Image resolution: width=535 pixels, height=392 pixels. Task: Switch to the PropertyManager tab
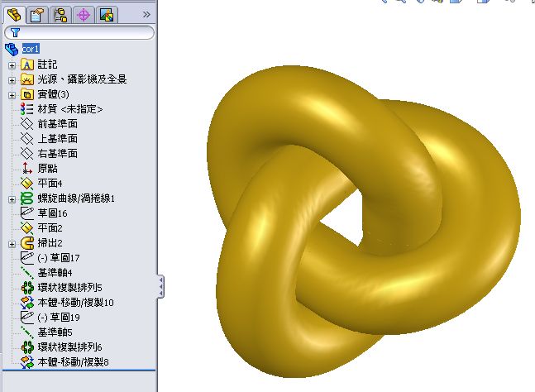[x=37, y=15]
